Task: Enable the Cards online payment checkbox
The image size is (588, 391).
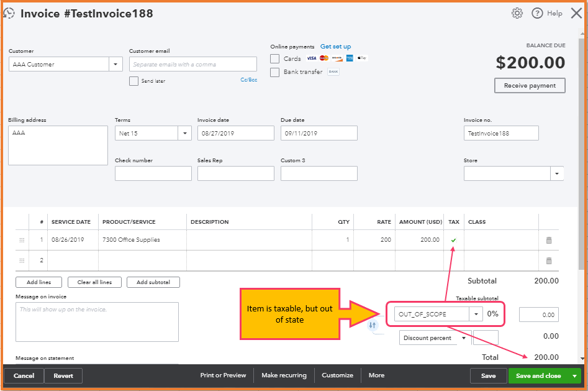Action: point(274,58)
